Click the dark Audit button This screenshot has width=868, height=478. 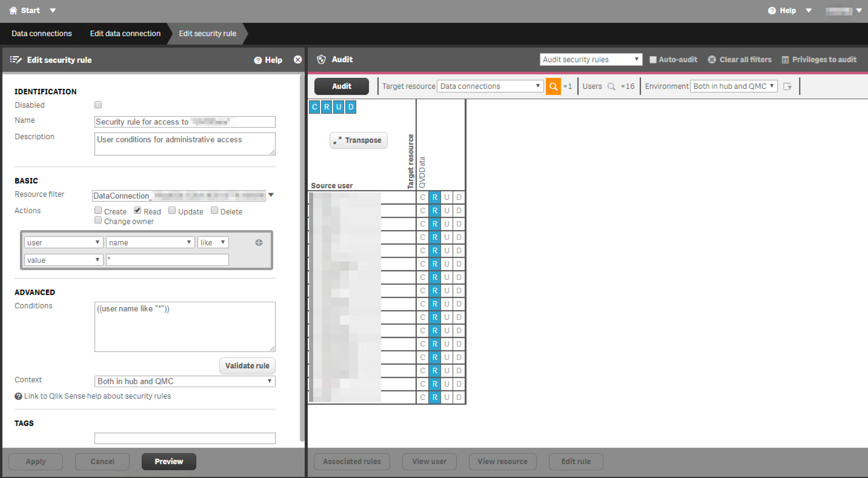point(341,86)
